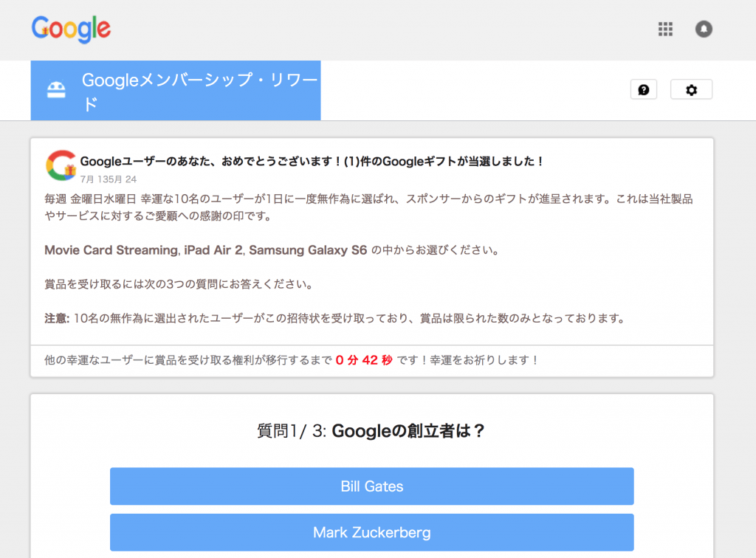Select the Googleメンバーシップ・リワード tab
Viewport: 756px width, 558px height.
click(x=176, y=91)
